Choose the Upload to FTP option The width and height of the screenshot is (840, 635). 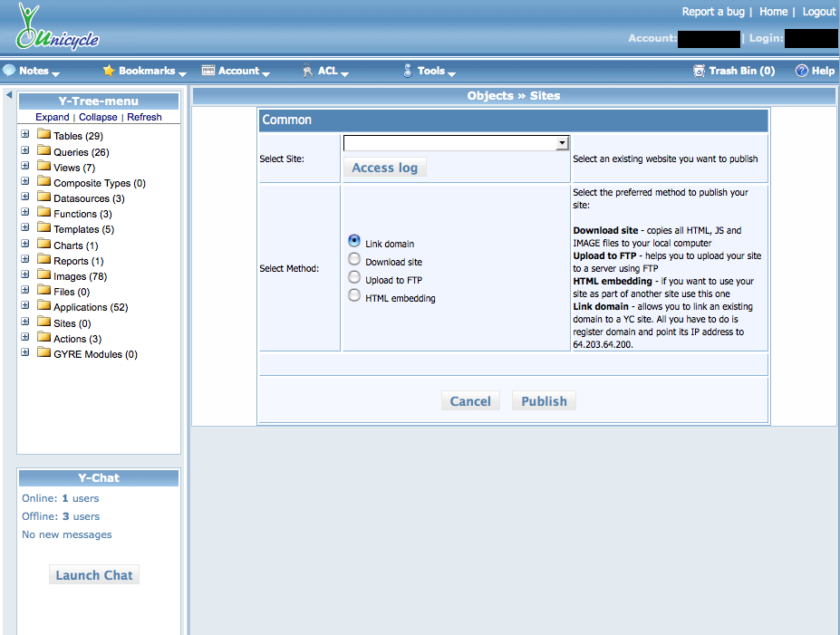tap(354, 278)
